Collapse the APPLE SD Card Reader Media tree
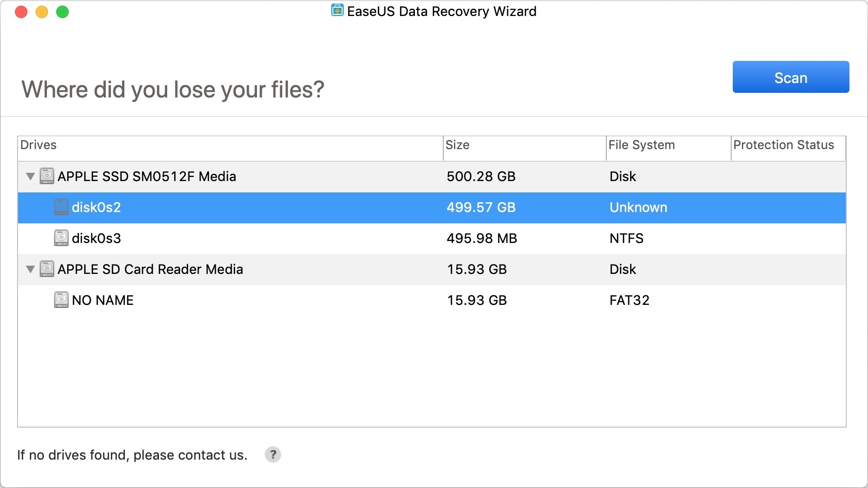This screenshot has height=488, width=868. (x=30, y=269)
